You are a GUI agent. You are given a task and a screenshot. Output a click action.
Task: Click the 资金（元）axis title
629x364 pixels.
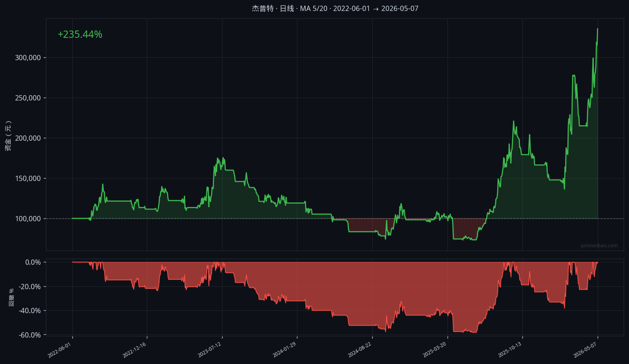pos(8,136)
